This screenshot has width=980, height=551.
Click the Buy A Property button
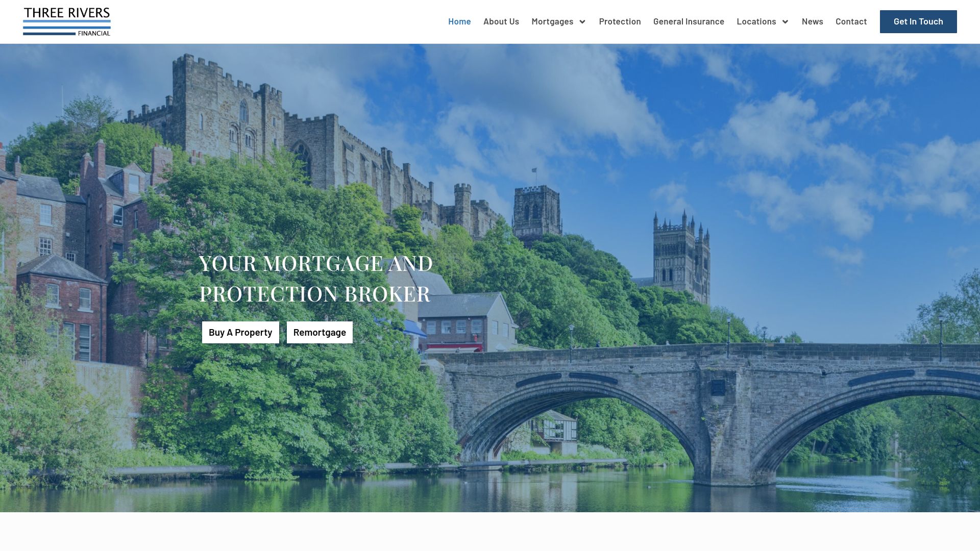pyautogui.click(x=240, y=332)
